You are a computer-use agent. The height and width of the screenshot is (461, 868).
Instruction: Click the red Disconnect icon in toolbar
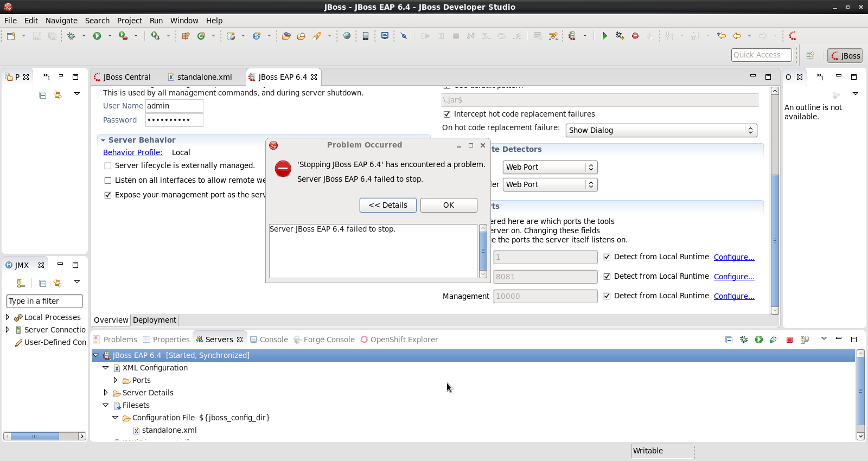point(635,36)
